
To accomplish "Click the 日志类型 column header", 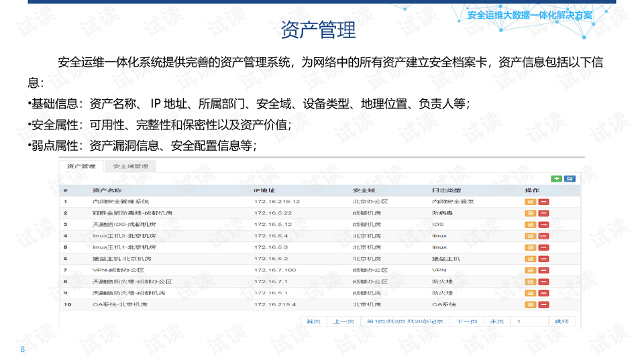I will (447, 190).
